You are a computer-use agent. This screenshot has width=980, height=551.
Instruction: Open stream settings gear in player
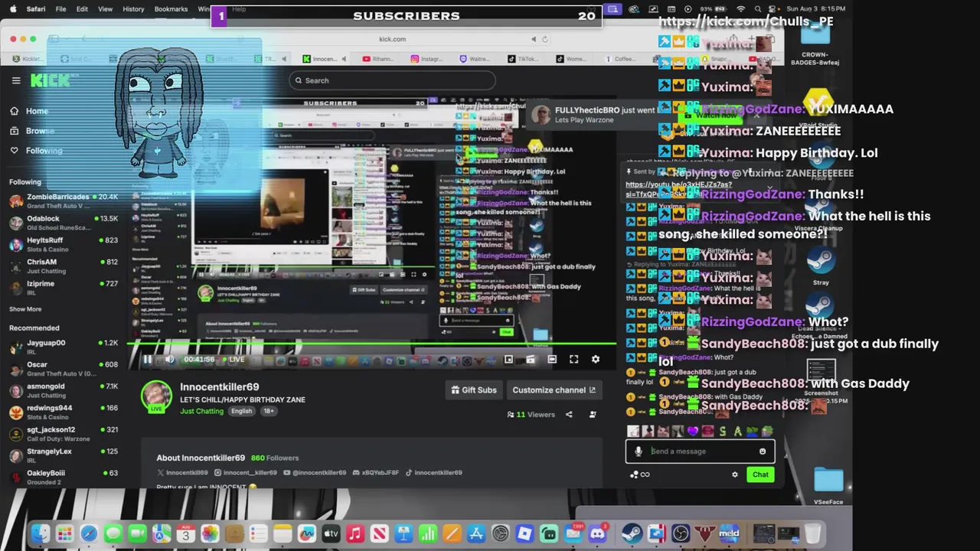(x=596, y=359)
